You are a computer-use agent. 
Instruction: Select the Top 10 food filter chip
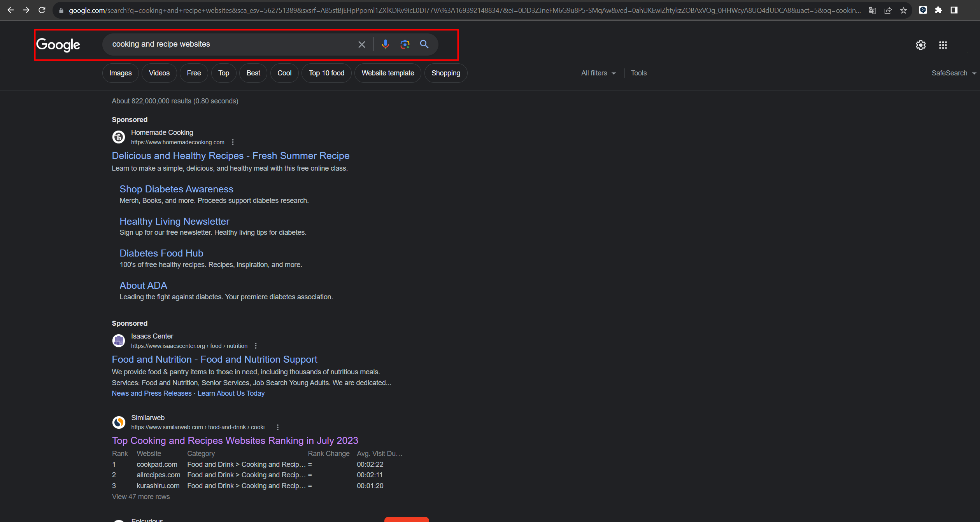click(326, 73)
